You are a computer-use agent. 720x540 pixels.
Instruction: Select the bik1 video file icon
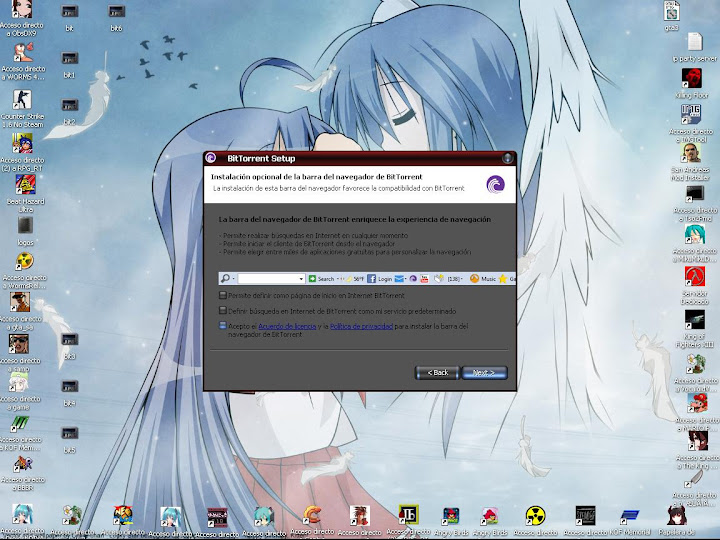[70, 59]
